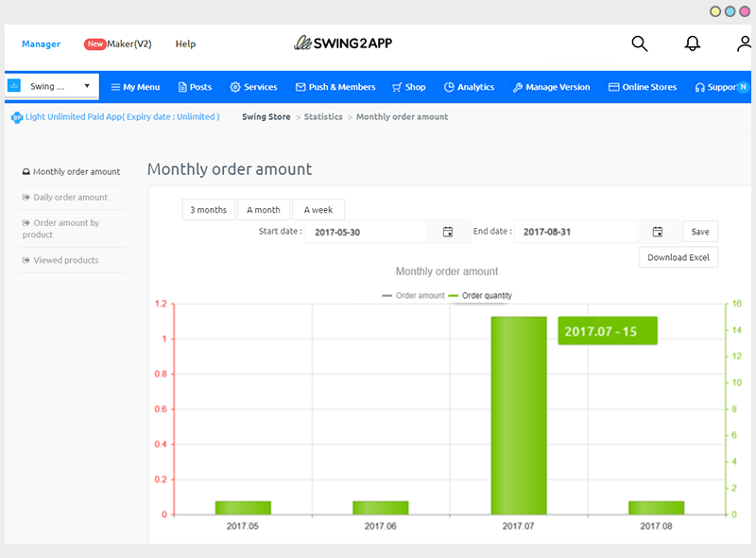756x558 pixels.
Task: Open End date calendar picker icon
Action: [x=657, y=232]
